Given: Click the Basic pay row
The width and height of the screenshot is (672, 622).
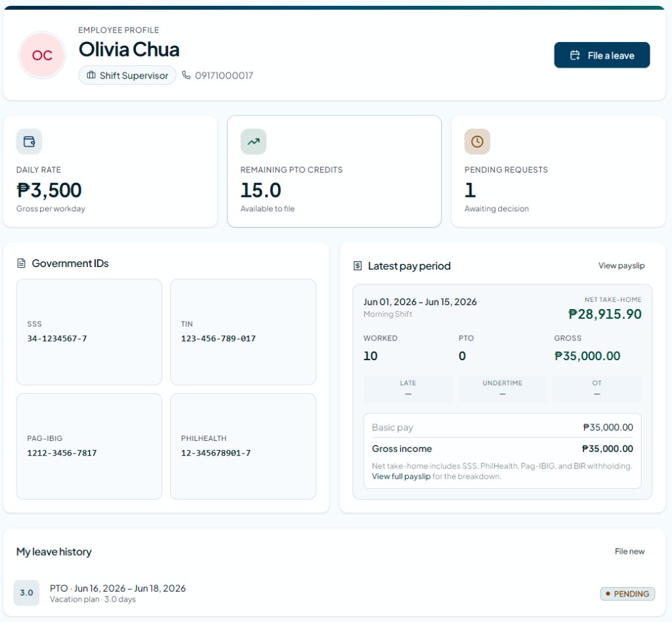Looking at the screenshot, I should [502, 427].
